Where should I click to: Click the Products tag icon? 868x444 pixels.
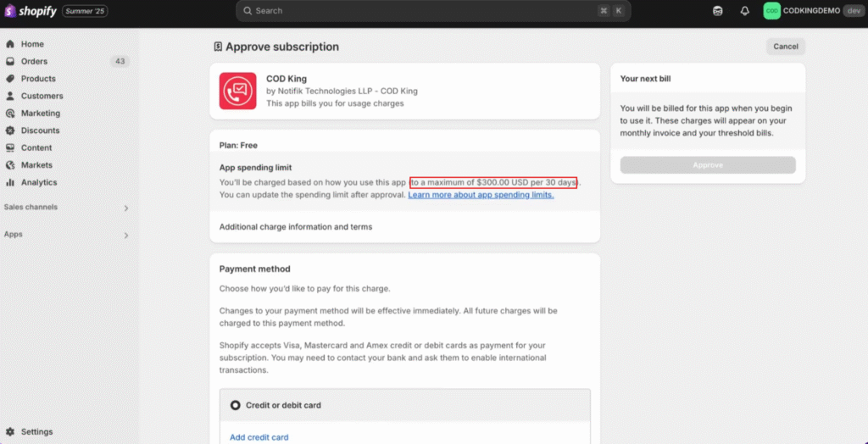click(10, 79)
